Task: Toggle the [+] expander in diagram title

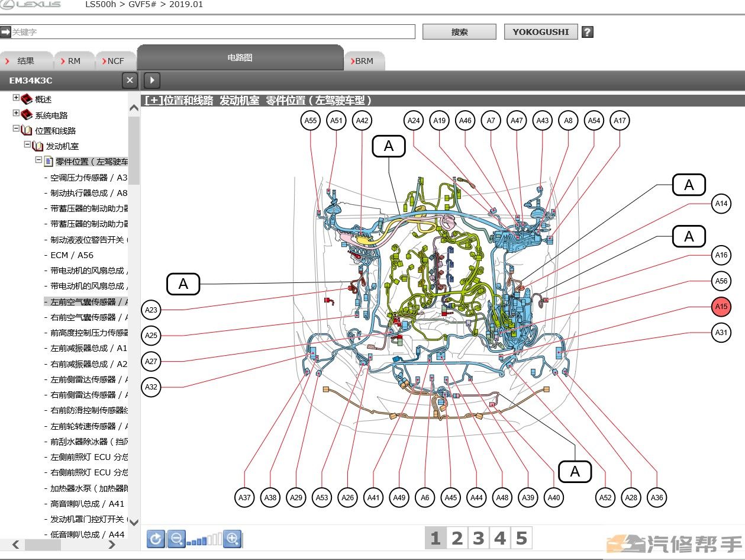Action: pyautogui.click(x=153, y=101)
